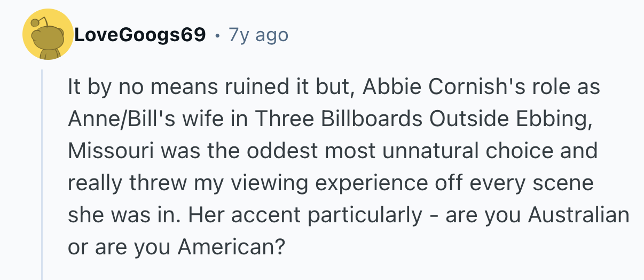Click the dot separator beside the username

click(217, 36)
